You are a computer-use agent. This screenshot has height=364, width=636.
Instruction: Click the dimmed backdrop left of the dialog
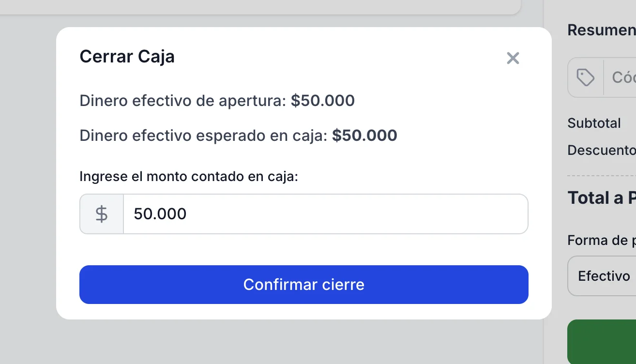pos(28,194)
